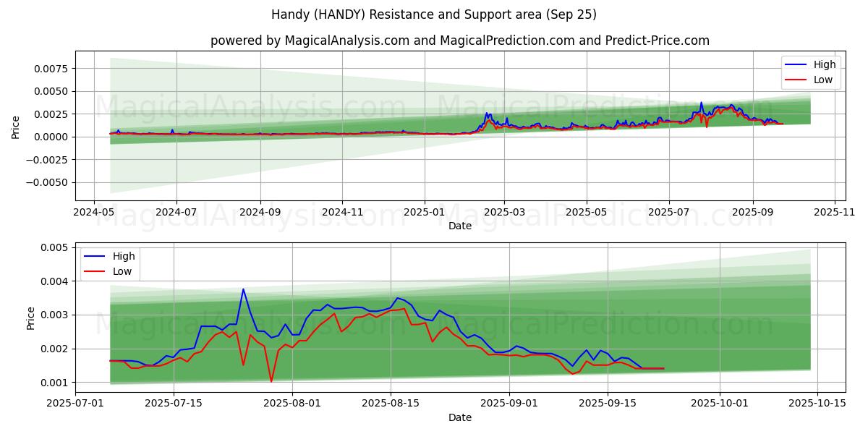Image resolution: width=868 pixels, height=434 pixels.
Task: Click the bottom chart x-axis label '2025-10-15'
Action: [817, 405]
